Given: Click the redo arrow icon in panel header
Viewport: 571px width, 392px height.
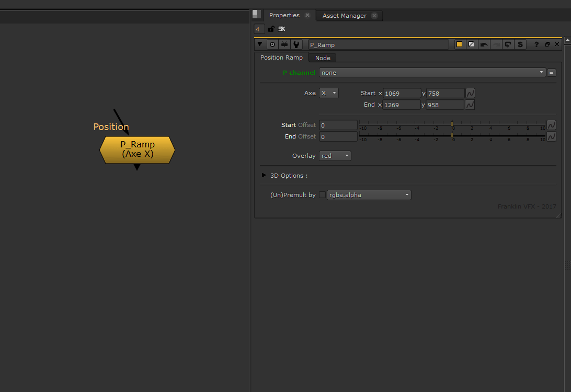Looking at the screenshot, I should (496, 44).
